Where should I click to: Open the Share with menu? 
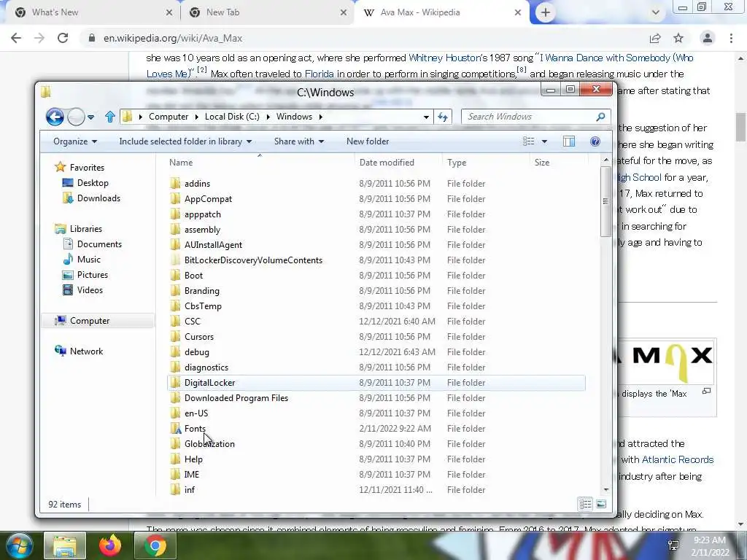coord(298,141)
